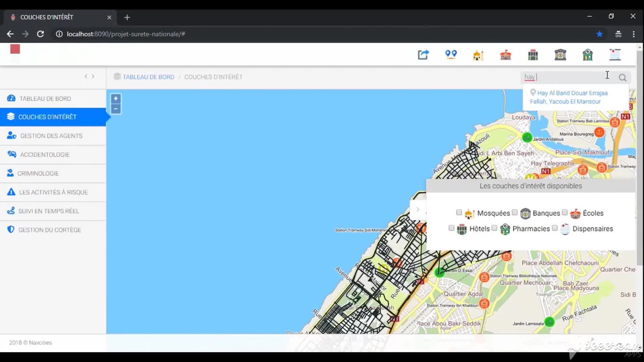Collapse the layers panel with chevron arrow
644x362 pixels.
coord(418,209)
